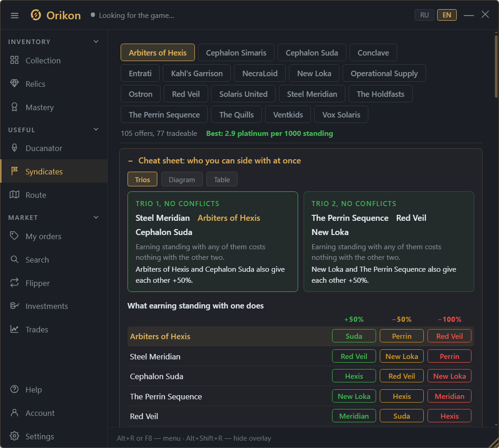Collapse the USEFUL sidebar section
Image resolution: width=499 pixels, height=448 pixels.
pyautogui.click(x=96, y=129)
